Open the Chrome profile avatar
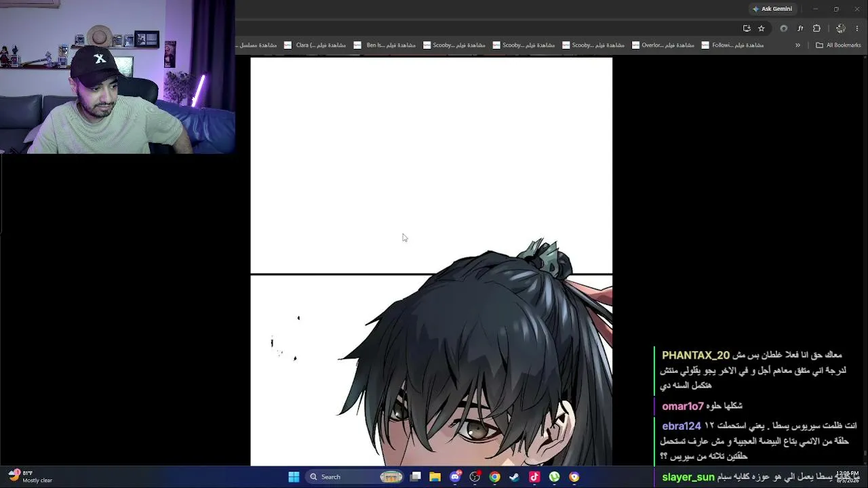The image size is (868, 488). coord(841,28)
